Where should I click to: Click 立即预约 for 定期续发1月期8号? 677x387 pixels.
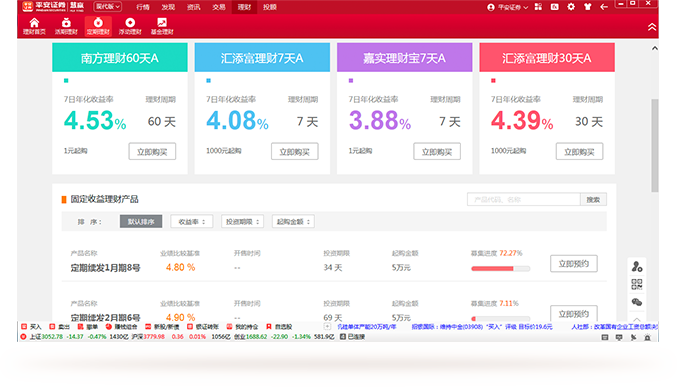tap(574, 263)
